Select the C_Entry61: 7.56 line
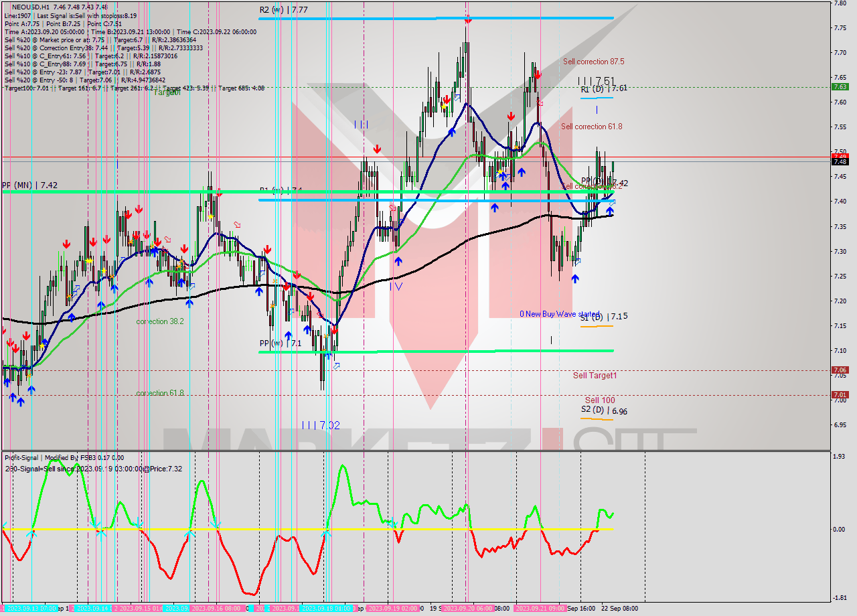857x616 pixels. coord(92,56)
